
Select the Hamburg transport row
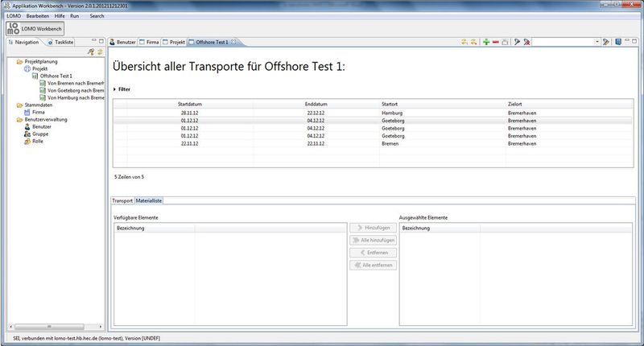[x=373, y=113]
